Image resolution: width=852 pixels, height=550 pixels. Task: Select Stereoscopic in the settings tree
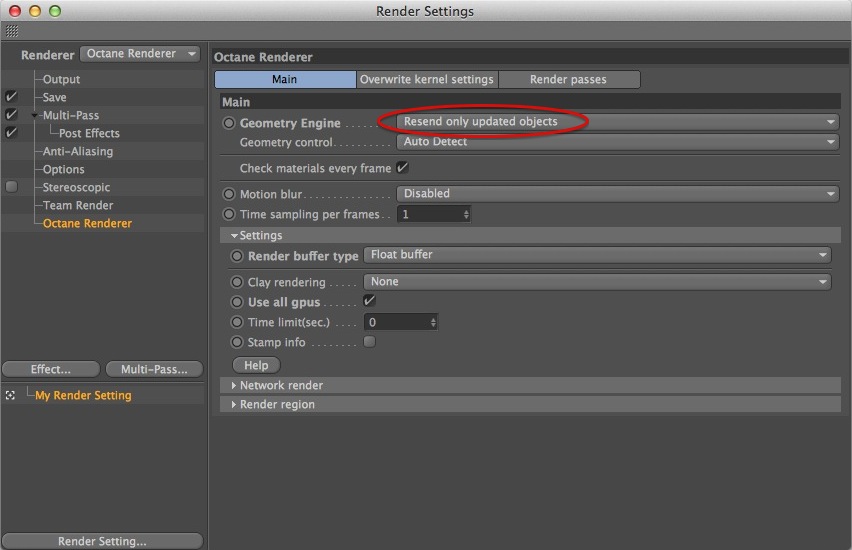(76, 188)
